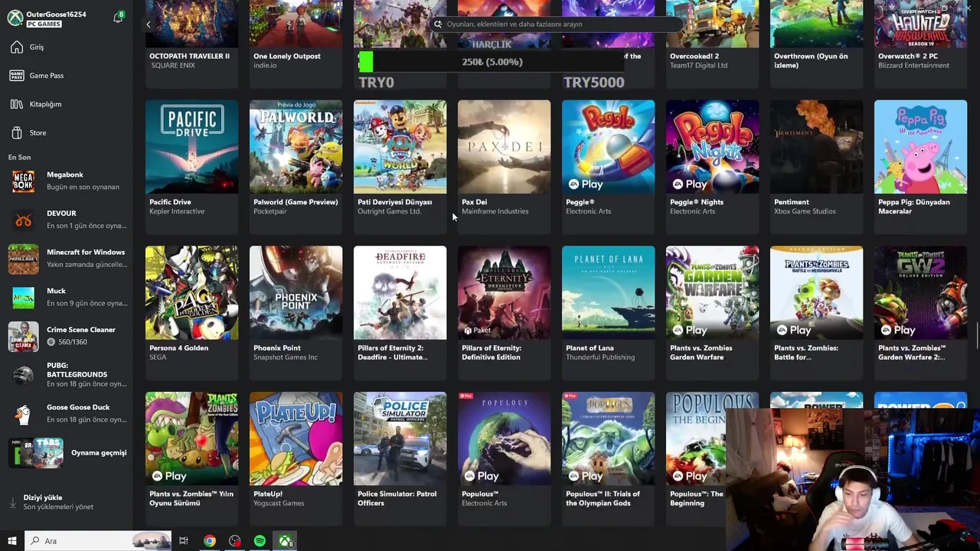Image resolution: width=980 pixels, height=551 pixels.
Task: Open DEVOUR from recent list
Action: point(67,220)
